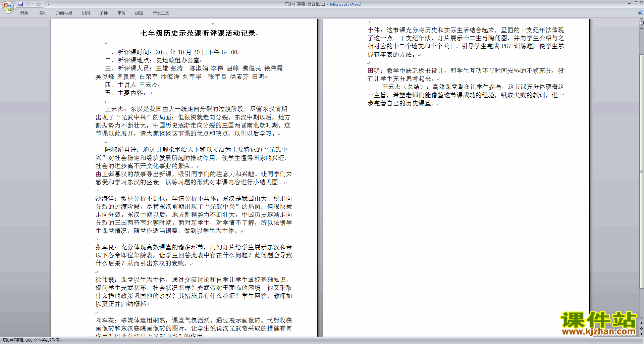Click the line 二、听评课地点：史地政组办公室
The image size is (644, 344).
(152, 60)
